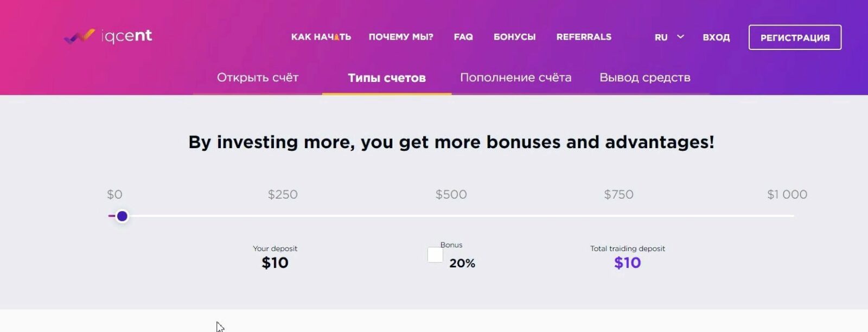Image resolution: width=868 pixels, height=332 pixels.
Task: Switch to the Пополнение счёта tab
Action: (515, 78)
